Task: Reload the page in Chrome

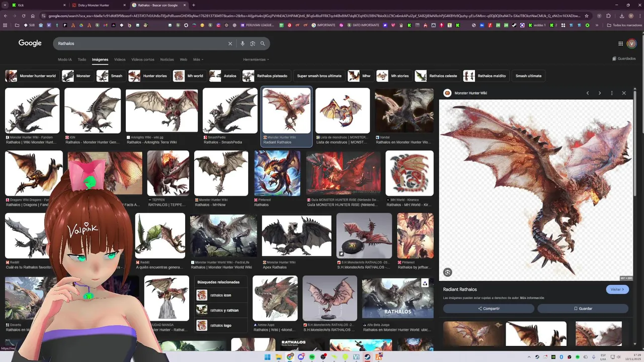Action: (x=23, y=16)
